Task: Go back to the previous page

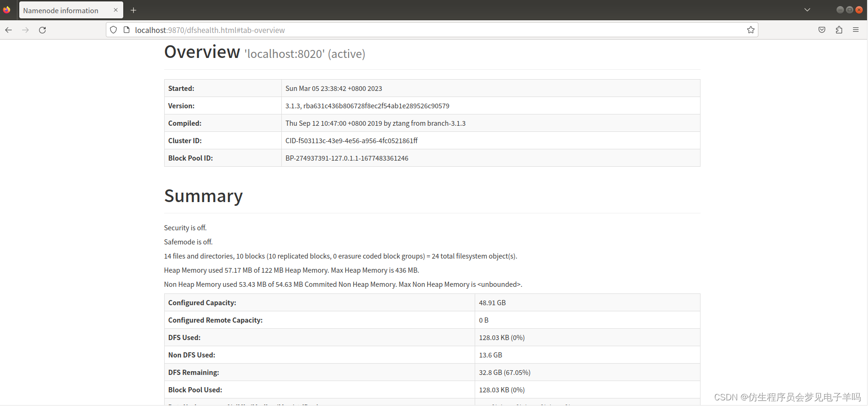Action: 8,30
